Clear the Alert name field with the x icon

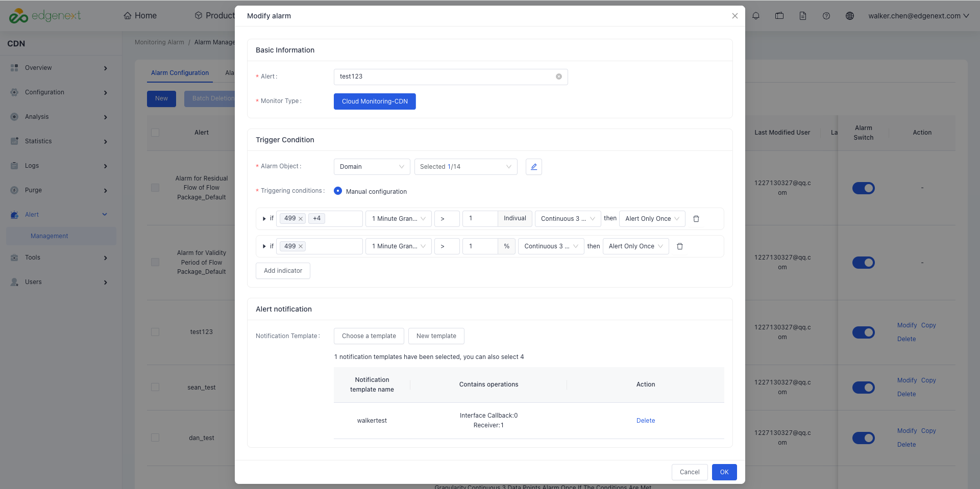point(559,76)
